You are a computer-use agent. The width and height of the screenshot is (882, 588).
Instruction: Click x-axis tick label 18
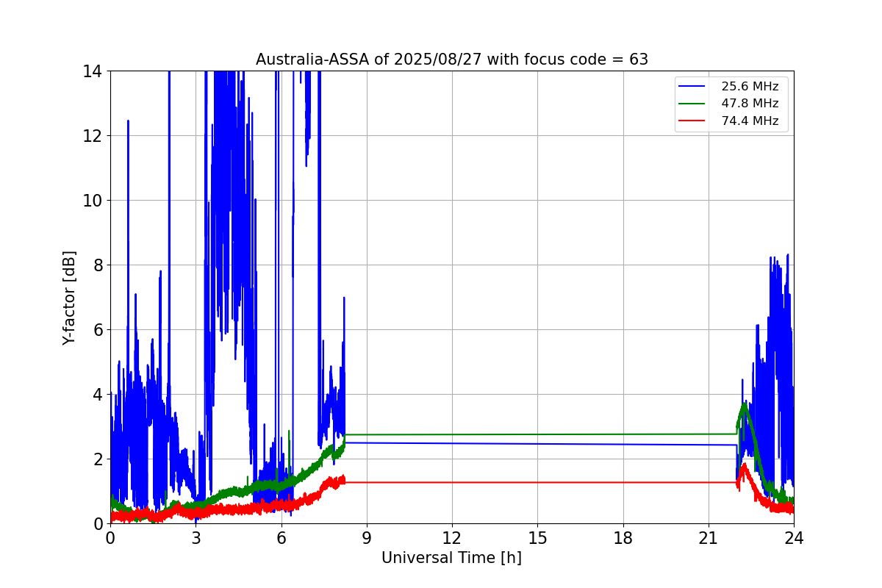pos(623,538)
